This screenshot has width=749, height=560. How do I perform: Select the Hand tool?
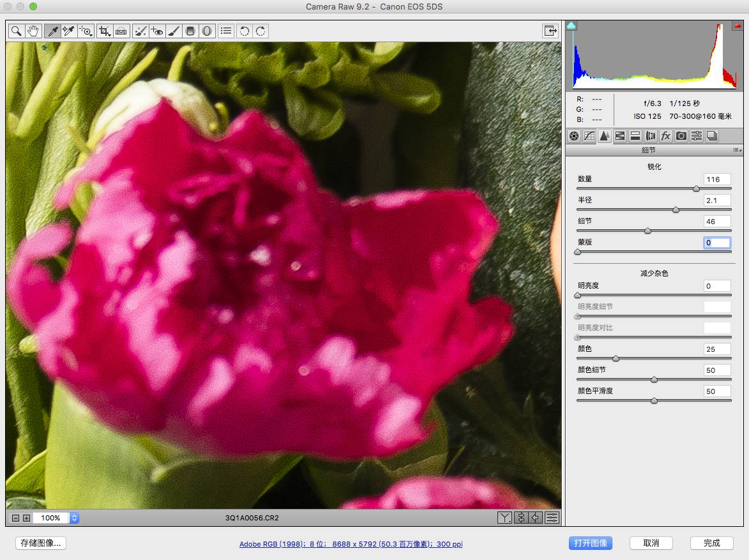coord(33,31)
